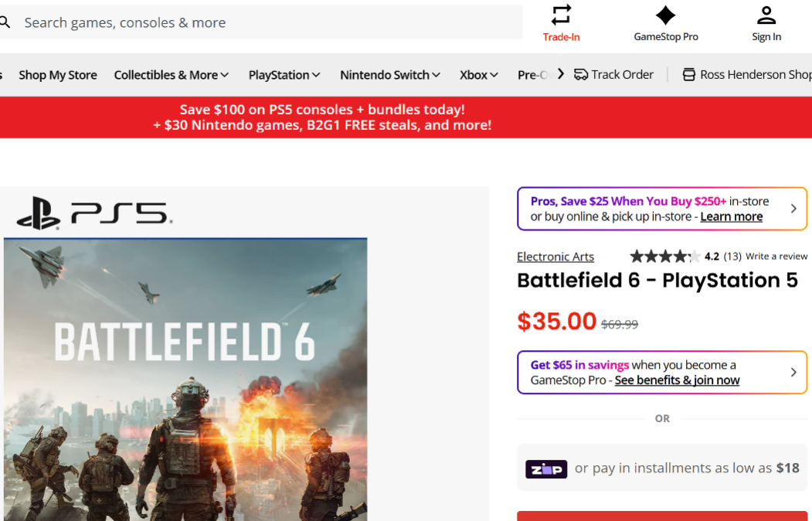Viewport: 812px width, 521px height.
Task: Click the Sign In person icon
Action: 766,15
